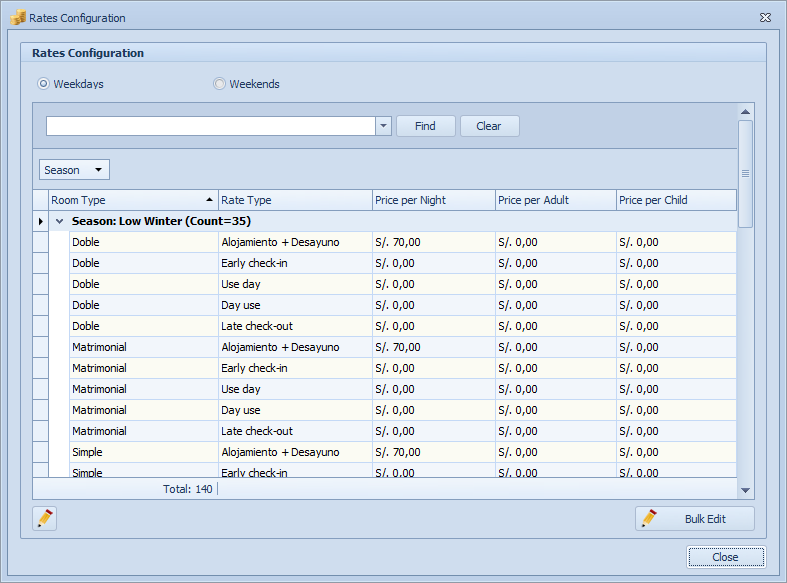The width and height of the screenshot is (787, 583).
Task: Click the scroll down arrow of the grid
Action: click(745, 490)
